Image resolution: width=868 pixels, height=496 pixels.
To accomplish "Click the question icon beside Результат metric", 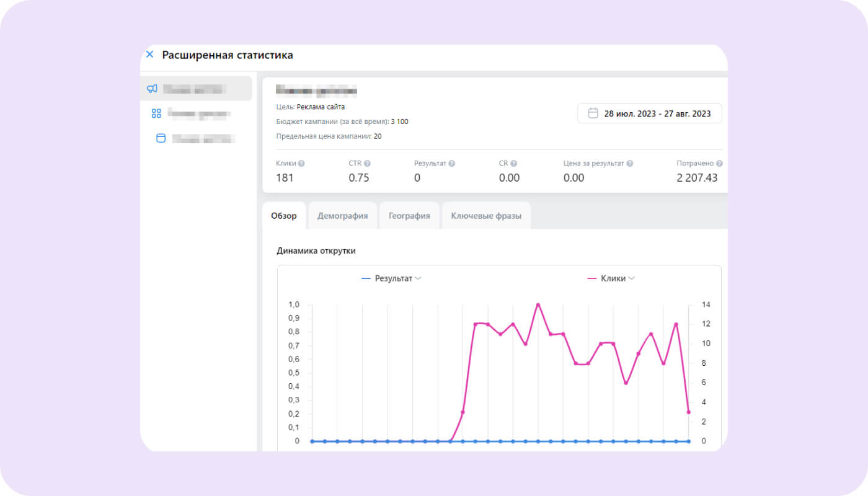I will click(452, 164).
